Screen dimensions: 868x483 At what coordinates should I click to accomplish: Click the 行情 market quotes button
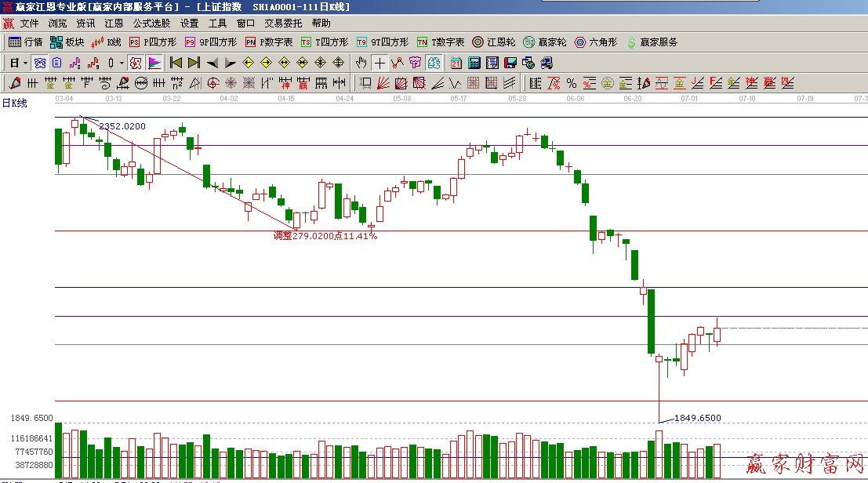pyautogui.click(x=25, y=42)
